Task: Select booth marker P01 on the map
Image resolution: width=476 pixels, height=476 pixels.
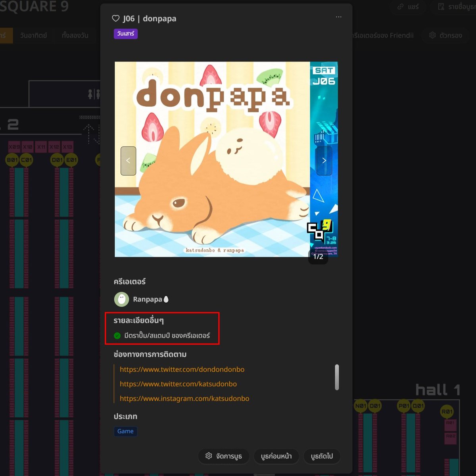Action: 404,406
